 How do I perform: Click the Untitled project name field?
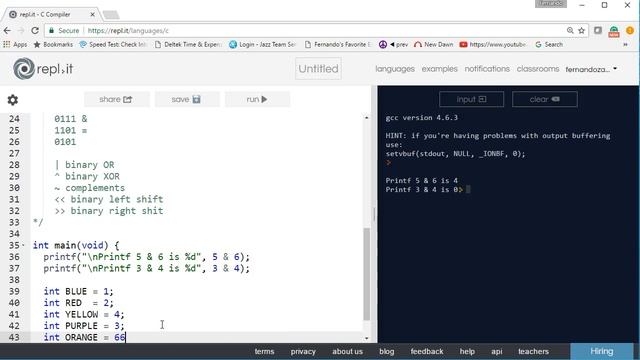tap(318, 69)
